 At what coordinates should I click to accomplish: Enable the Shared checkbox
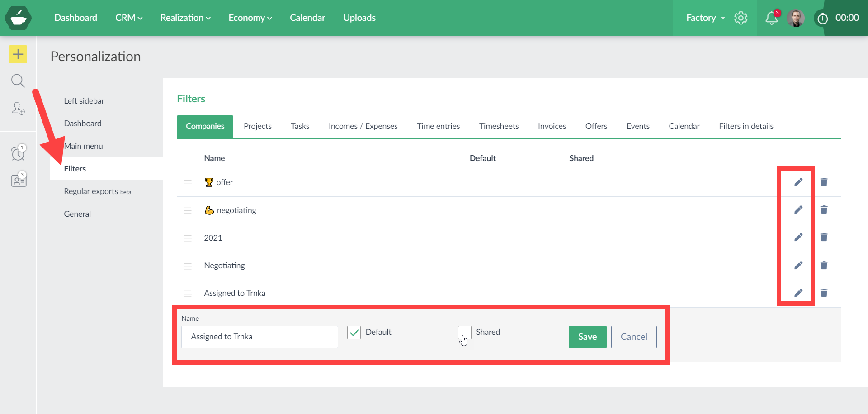point(464,333)
